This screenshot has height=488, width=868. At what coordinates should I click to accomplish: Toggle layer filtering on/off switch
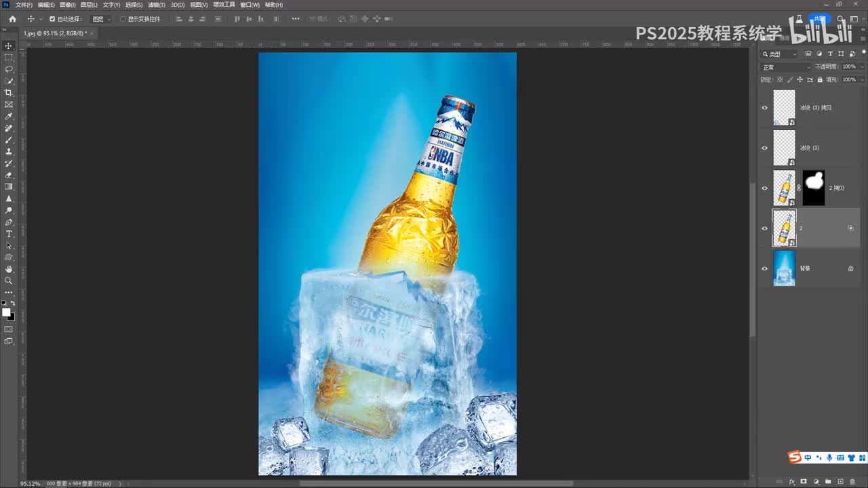[x=863, y=54]
